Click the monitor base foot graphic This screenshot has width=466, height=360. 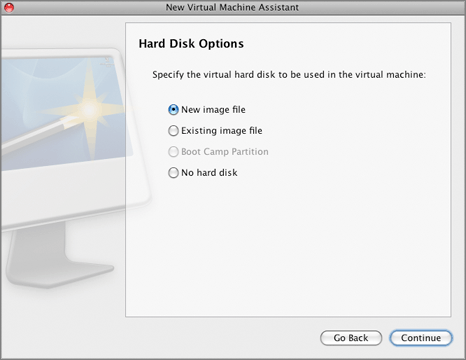pyautogui.click(x=60, y=275)
